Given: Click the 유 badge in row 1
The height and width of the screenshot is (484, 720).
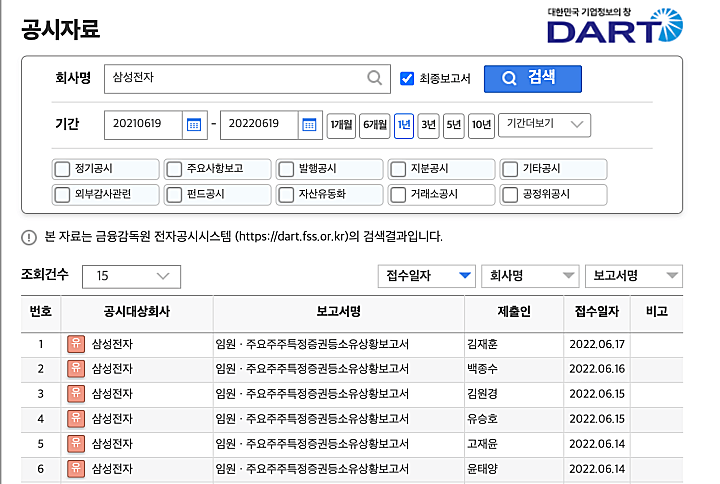Looking at the screenshot, I should 76,344.
